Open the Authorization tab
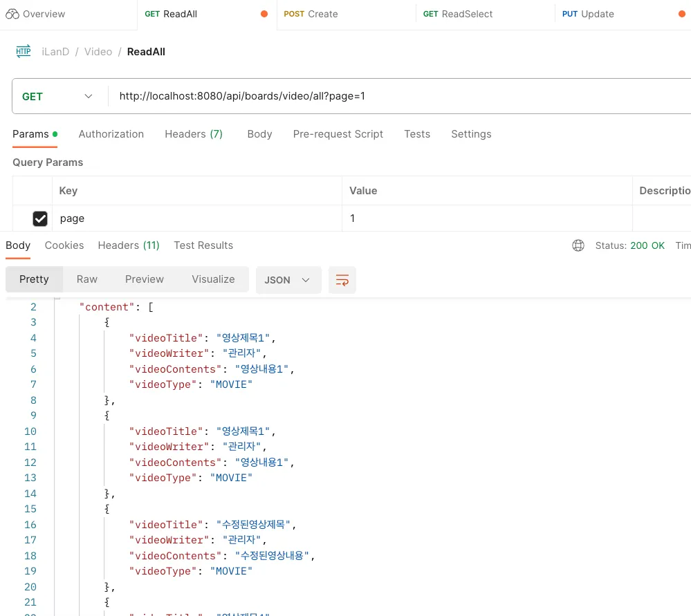The image size is (691, 616). coord(111,134)
